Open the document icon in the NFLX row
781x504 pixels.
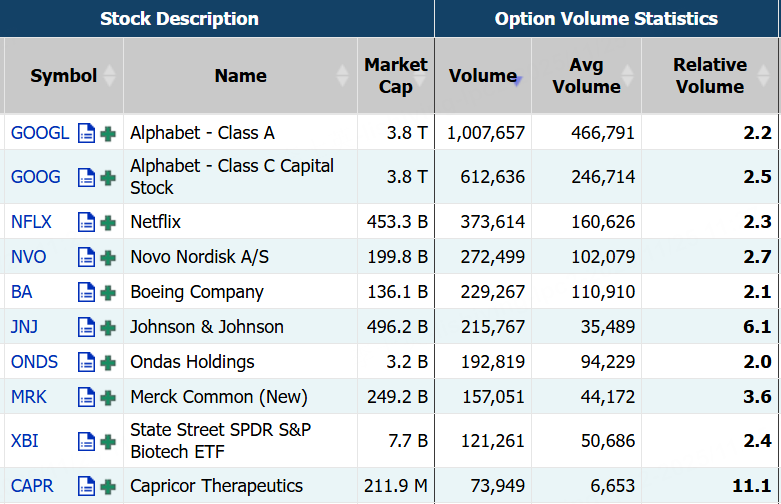click(x=86, y=223)
